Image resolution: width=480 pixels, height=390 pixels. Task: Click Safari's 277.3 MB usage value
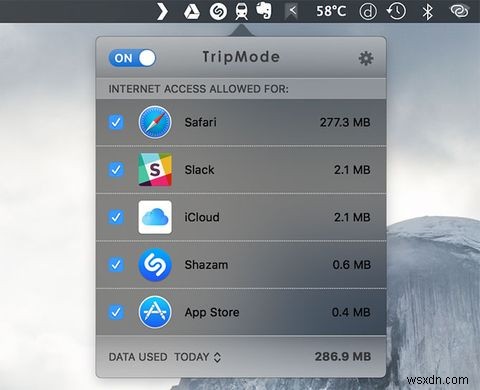coord(345,122)
